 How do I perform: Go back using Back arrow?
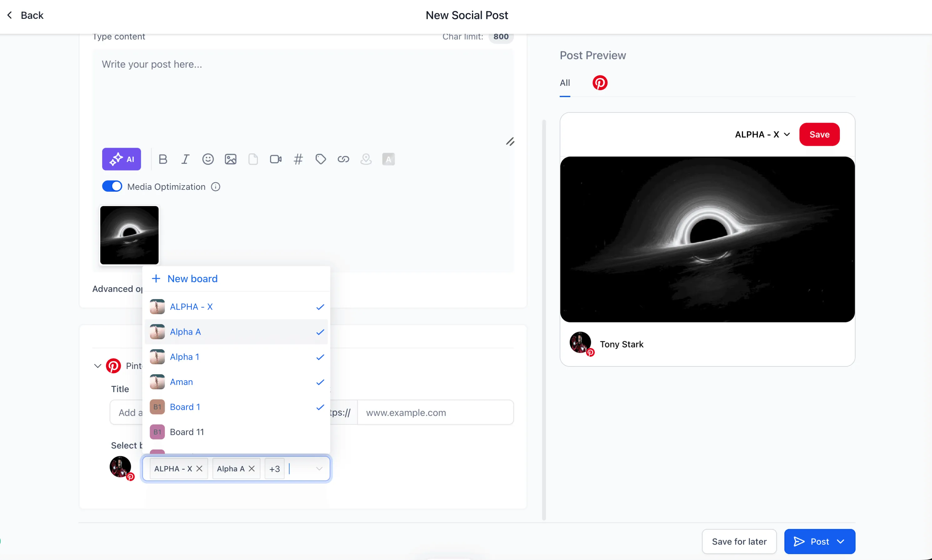pos(10,15)
